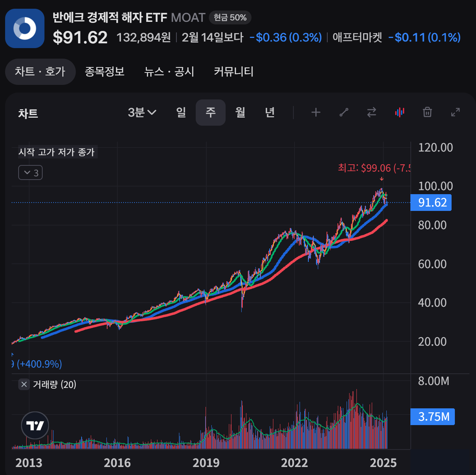Image resolution: width=476 pixels, height=475 pixels.
Task: Click the current price label 91.62
Action: click(431, 203)
